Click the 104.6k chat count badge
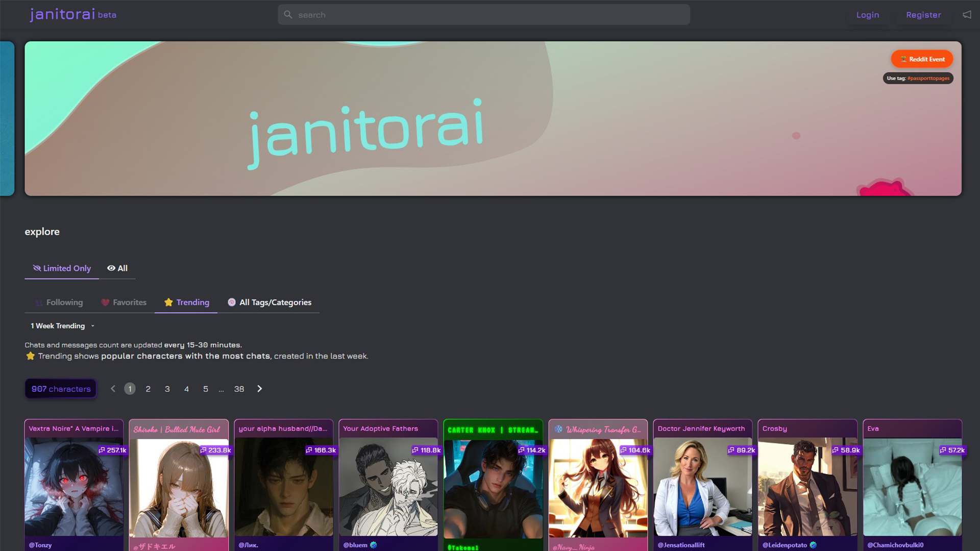The image size is (980, 551). point(635,450)
